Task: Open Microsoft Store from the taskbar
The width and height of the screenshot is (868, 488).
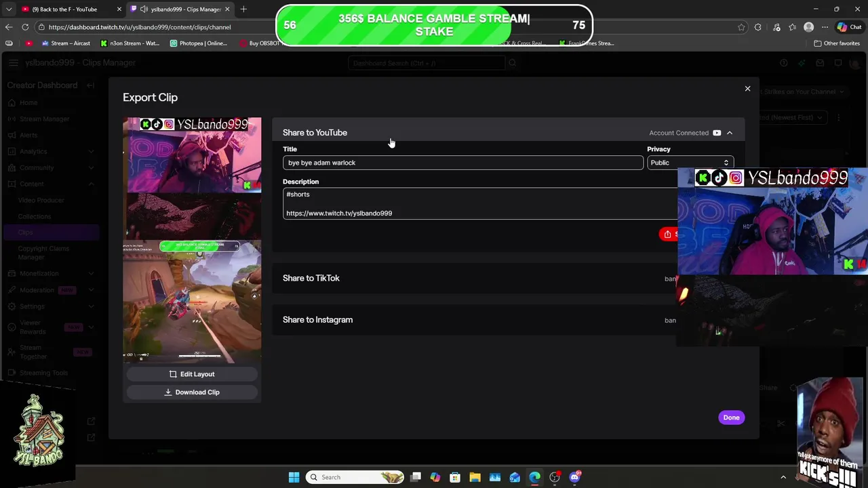Action: pyautogui.click(x=455, y=477)
